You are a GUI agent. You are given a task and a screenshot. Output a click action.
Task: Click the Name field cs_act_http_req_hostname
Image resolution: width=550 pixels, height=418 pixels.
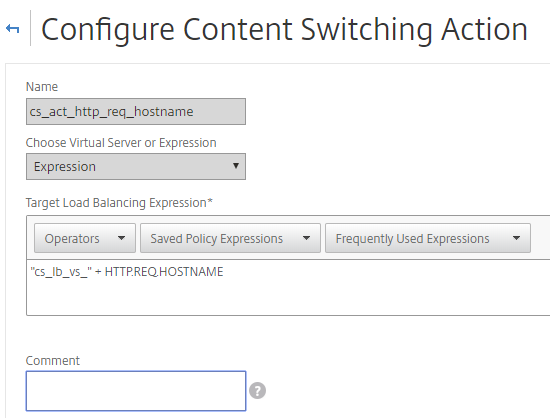coord(136,112)
